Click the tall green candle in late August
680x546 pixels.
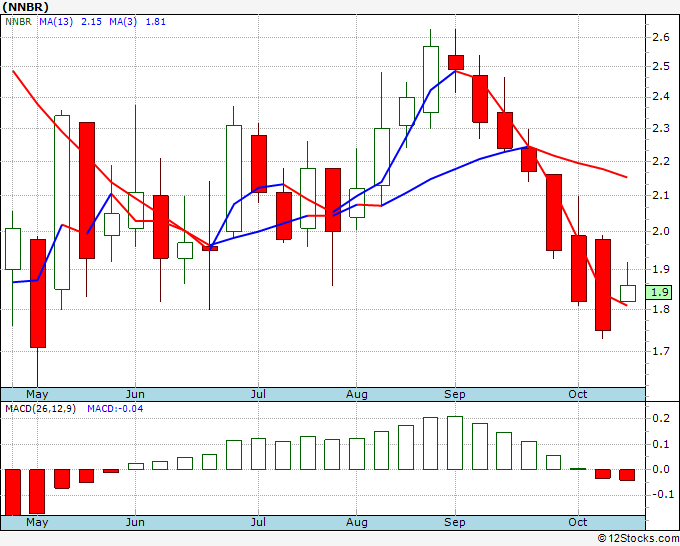[x=431, y=79]
